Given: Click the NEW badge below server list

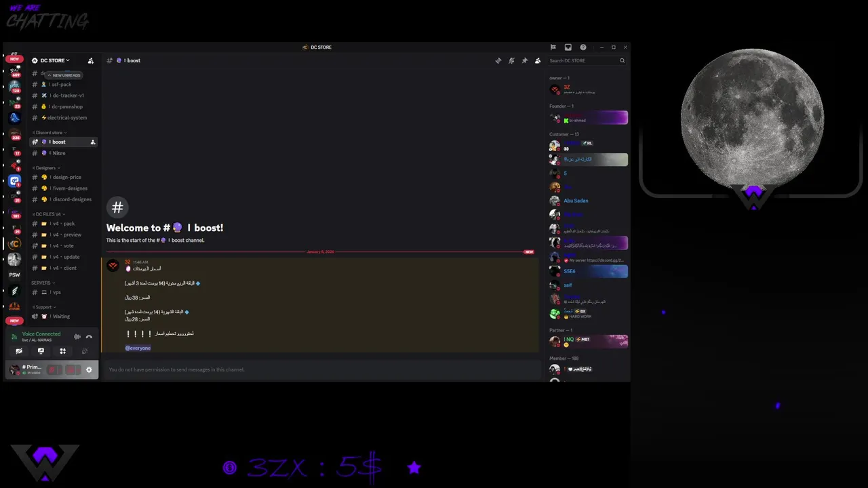Looking at the screenshot, I should (x=14, y=321).
